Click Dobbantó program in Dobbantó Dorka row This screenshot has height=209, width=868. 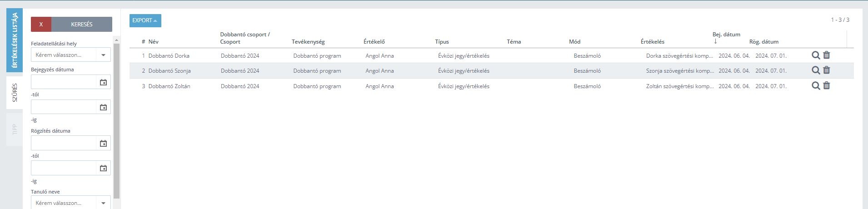click(x=317, y=56)
